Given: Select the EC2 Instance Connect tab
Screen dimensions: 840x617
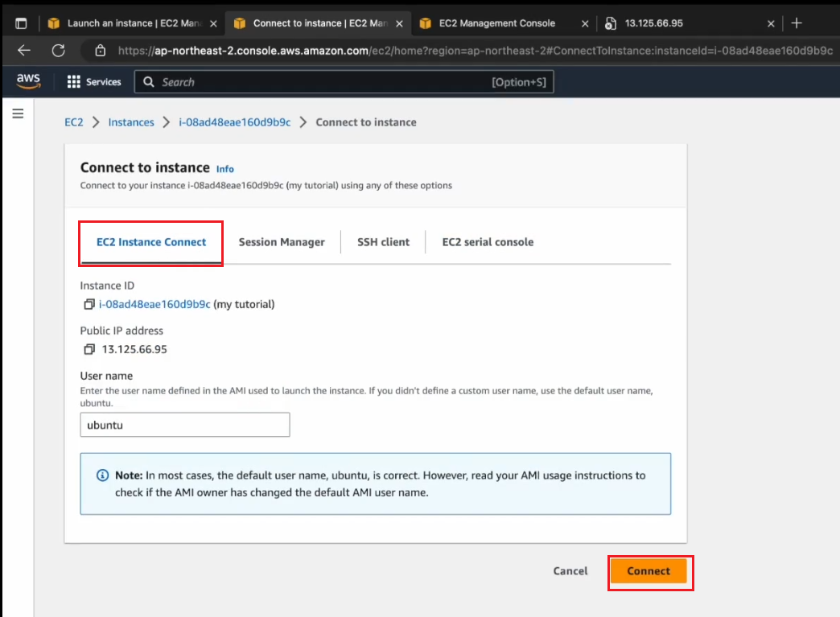Looking at the screenshot, I should click(x=151, y=242).
